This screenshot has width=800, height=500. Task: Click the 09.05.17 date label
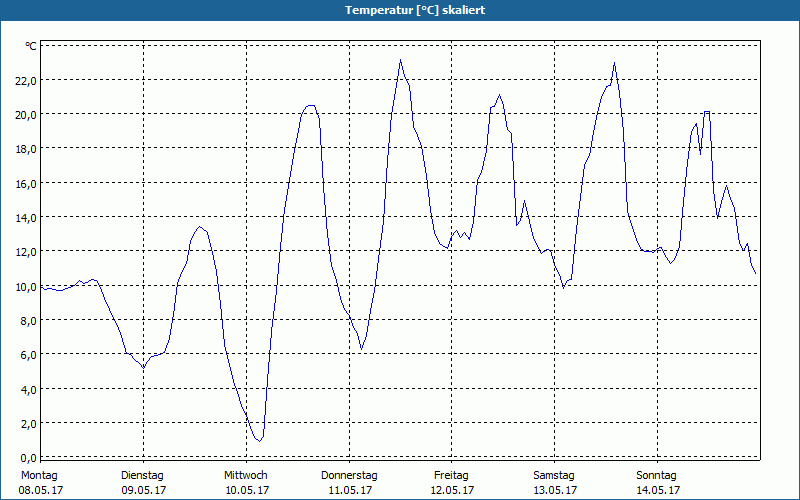coord(144,490)
